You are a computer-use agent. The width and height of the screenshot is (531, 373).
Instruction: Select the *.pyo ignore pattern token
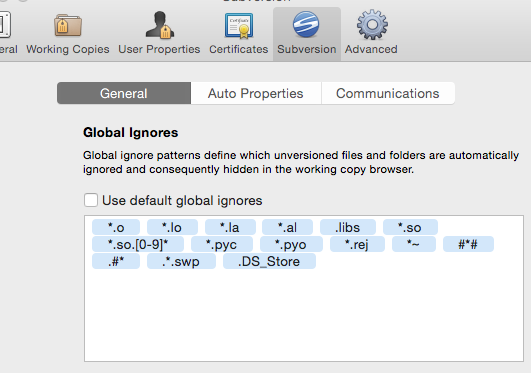[291, 244]
